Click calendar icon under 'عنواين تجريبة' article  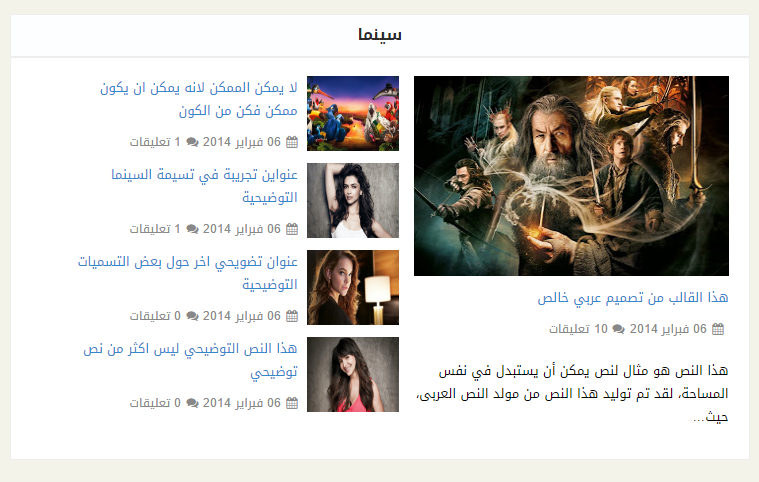[x=292, y=229]
